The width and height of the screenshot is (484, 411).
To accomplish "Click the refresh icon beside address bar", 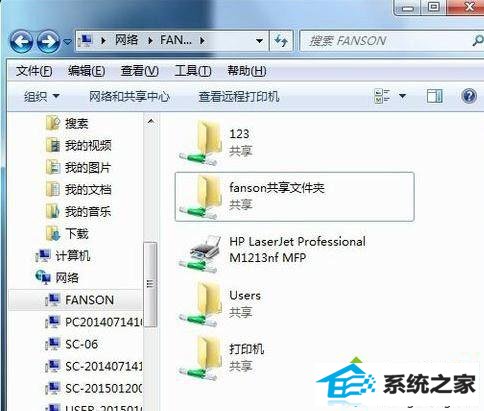I will tap(281, 41).
